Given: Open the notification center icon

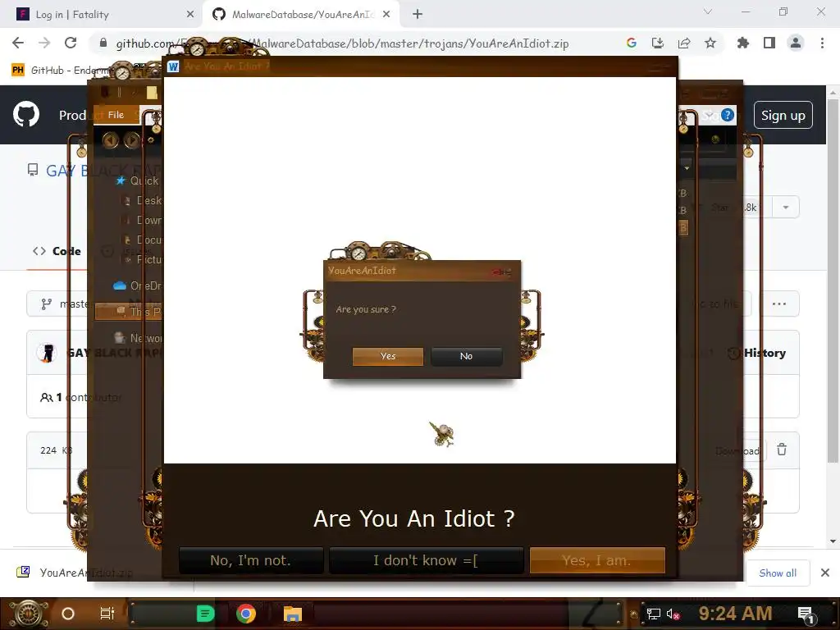Looking at the screenshot, I should [806, 614].
